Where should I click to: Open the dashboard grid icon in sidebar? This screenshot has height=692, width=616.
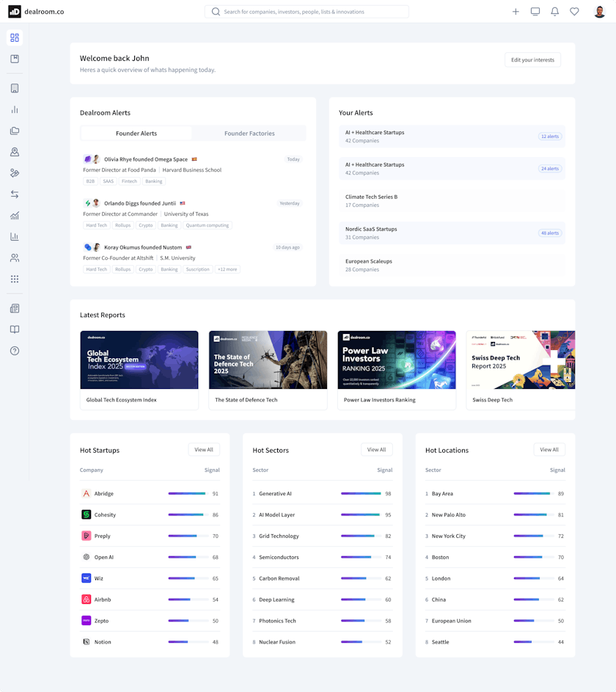point(15,37)
